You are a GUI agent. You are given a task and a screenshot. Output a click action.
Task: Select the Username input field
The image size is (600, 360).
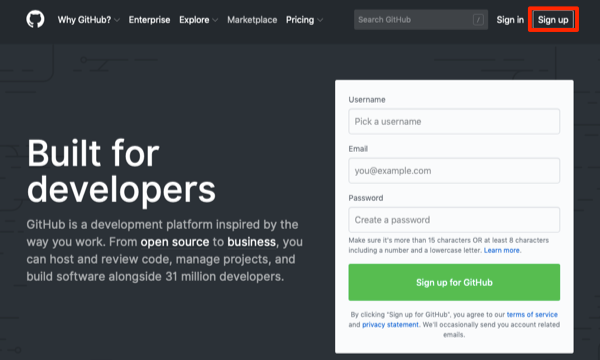pyautogui.click(x=454, y=122)
